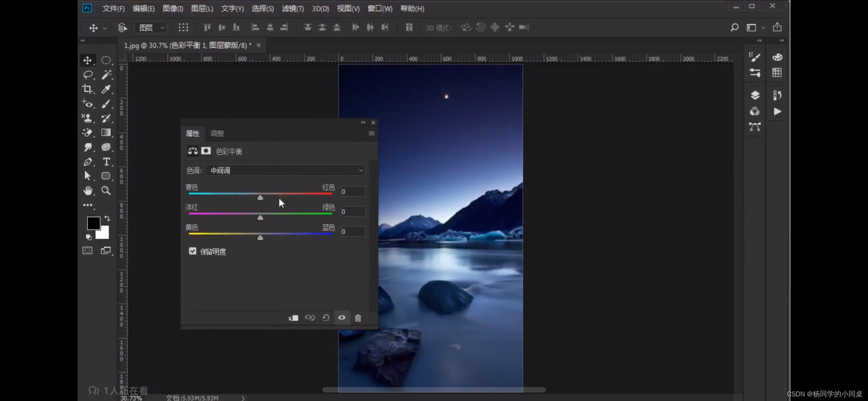Viewport: 868px width, 401px height.
Task: Toggle clip-to-layer button in Properties panel
Action: click(293, 318)
